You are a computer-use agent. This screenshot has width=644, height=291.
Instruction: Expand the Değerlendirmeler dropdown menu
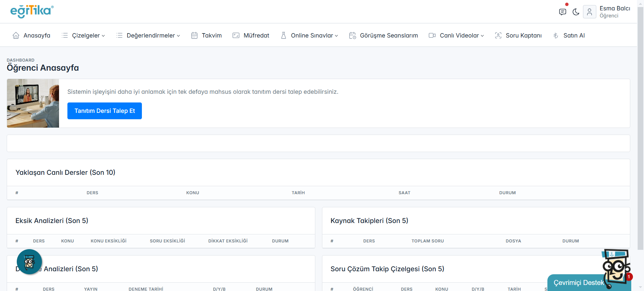click(x=153, y=35)
